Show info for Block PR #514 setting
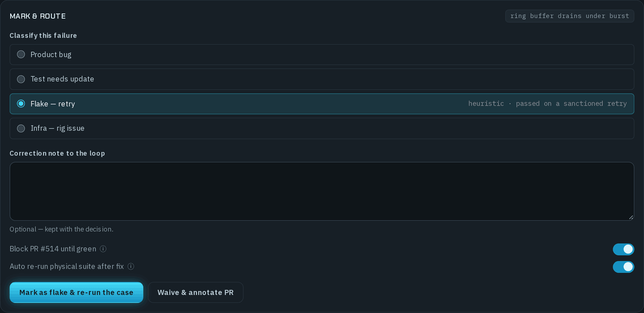644x313 pixels. 103,249
